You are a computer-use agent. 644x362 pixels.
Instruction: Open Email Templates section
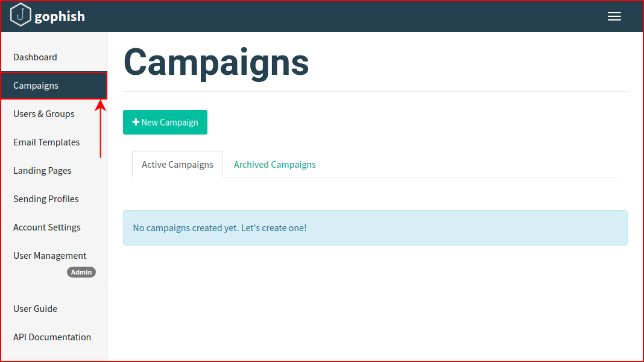pos(46,142)
